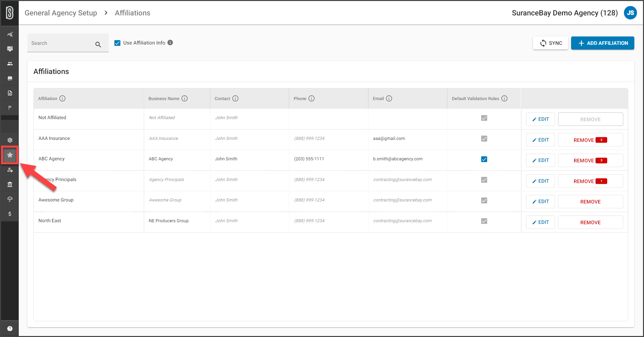Select the Affiliations star sidebar icon
This screenshot has height=337, width=644.
coord(10,155)
